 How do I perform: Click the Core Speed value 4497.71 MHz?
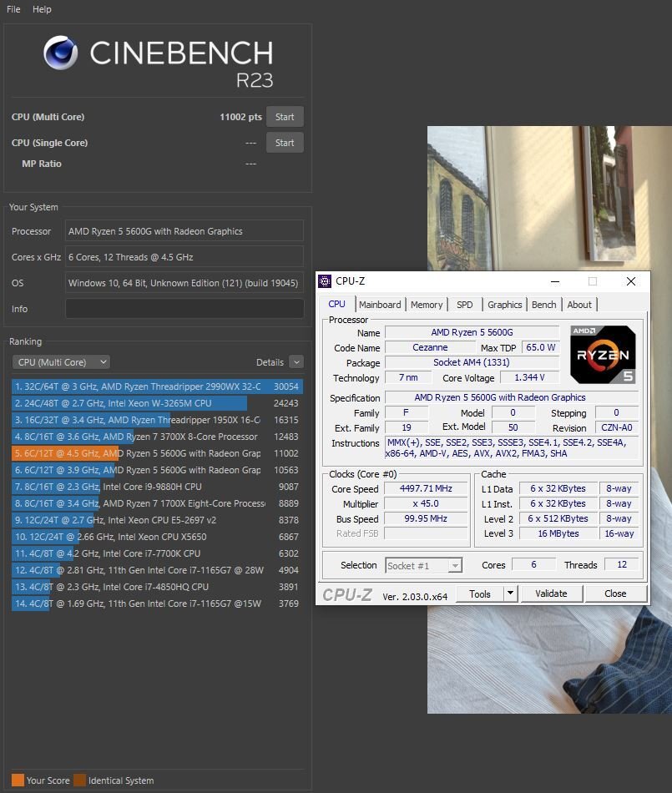point(426,488)
